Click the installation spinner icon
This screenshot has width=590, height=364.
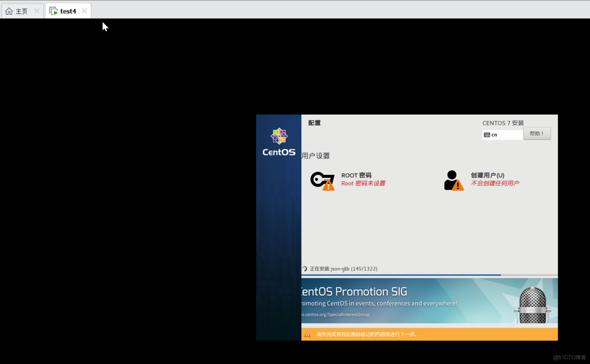[x=305, y=269]
